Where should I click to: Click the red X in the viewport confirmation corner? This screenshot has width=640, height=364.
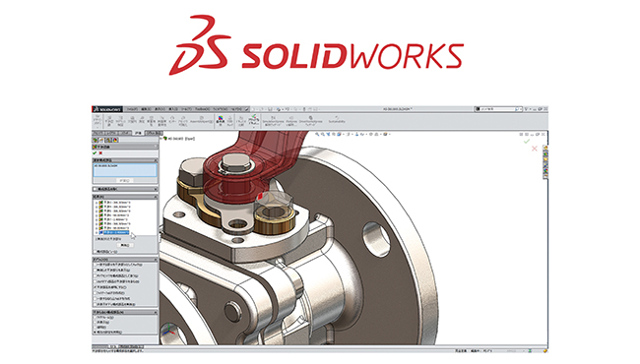(535, 149)
